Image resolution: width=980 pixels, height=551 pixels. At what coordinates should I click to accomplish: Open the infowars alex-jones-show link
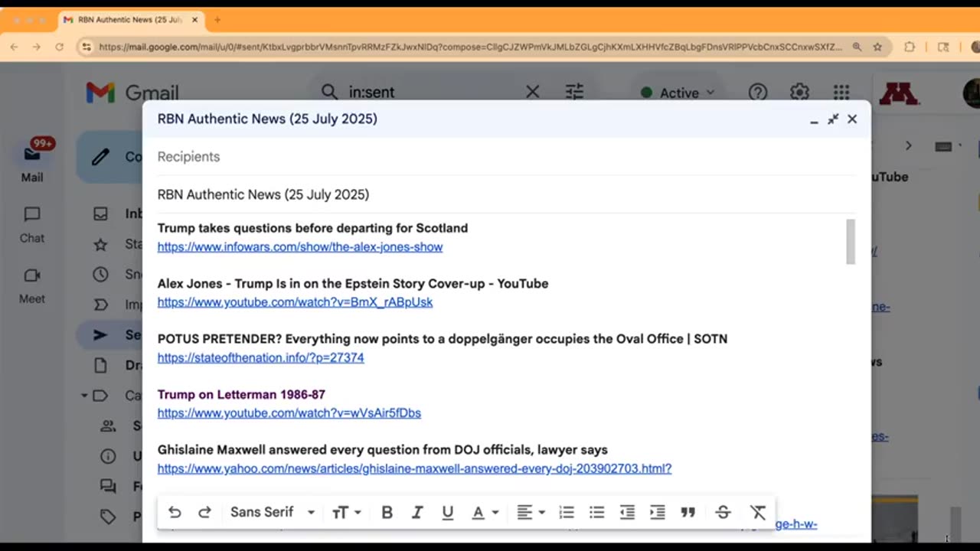[300, 246]
